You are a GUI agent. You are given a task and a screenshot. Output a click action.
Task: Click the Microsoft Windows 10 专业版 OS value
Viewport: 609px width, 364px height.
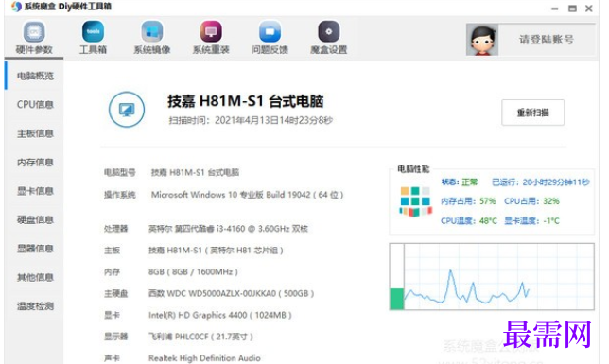tap(247, 195)
